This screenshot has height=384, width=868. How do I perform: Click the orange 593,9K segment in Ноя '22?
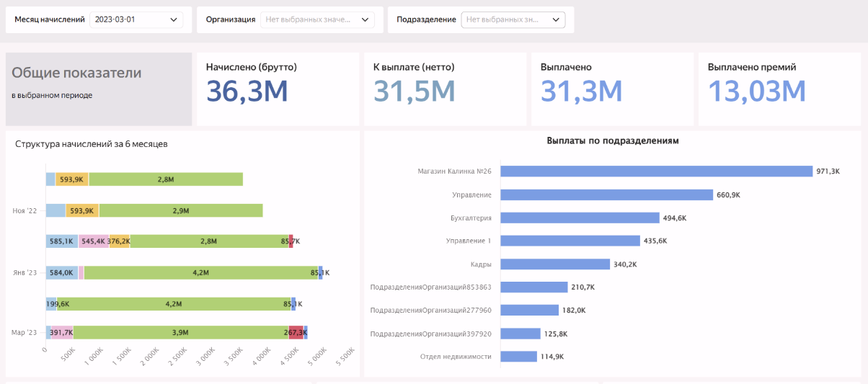coord(82,210)
